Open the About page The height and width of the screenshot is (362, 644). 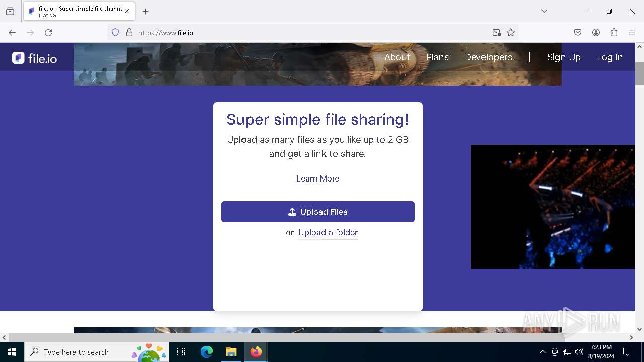(397, 57)
